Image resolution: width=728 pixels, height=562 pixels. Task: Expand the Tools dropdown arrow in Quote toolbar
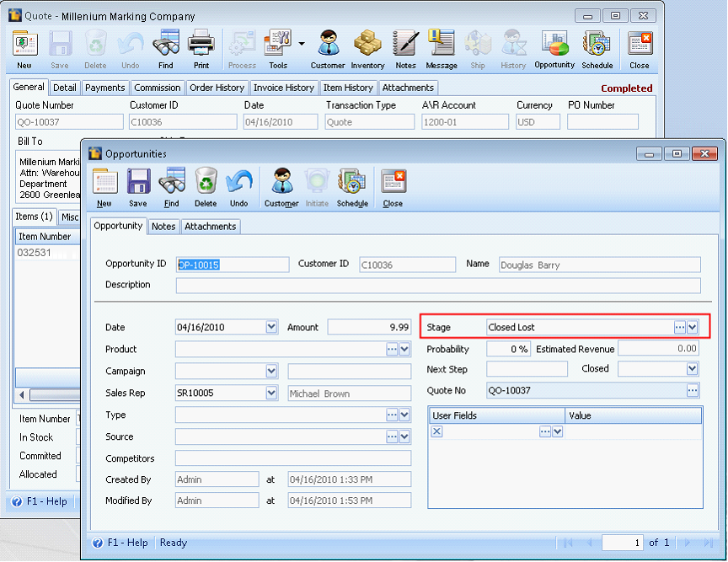(x=302, y=44)
